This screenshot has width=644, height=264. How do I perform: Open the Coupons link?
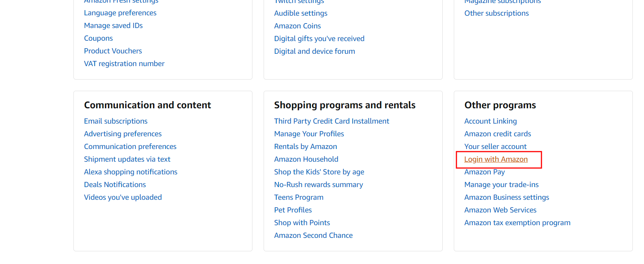pyautogui.click(x=98, y=38)
